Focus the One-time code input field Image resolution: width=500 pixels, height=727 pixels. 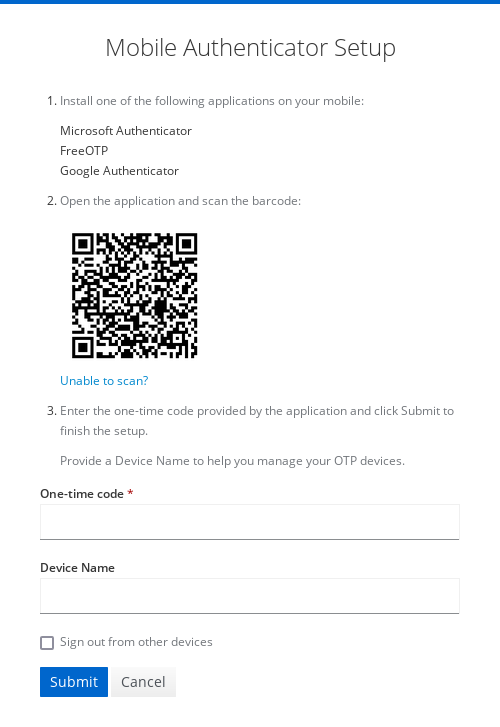[250, 522]
